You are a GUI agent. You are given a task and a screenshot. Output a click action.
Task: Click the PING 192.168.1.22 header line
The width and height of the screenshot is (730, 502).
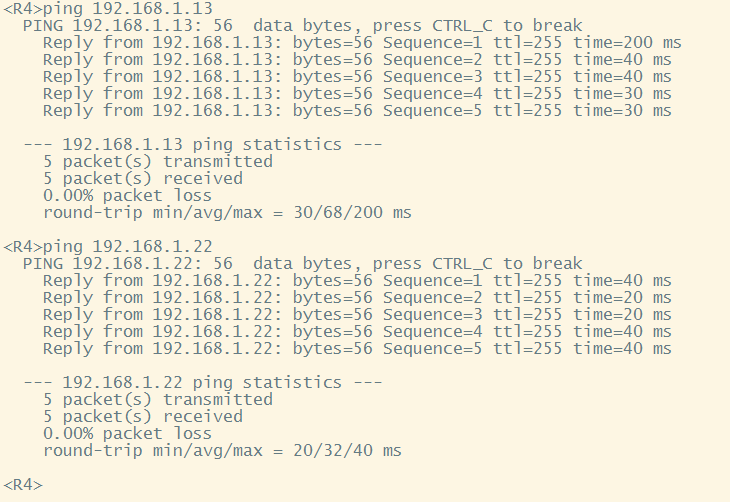[302, 264]
